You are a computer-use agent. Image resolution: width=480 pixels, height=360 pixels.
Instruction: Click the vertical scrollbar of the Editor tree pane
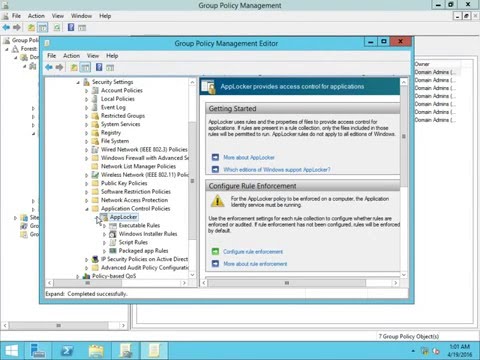[x=192, y=180]
